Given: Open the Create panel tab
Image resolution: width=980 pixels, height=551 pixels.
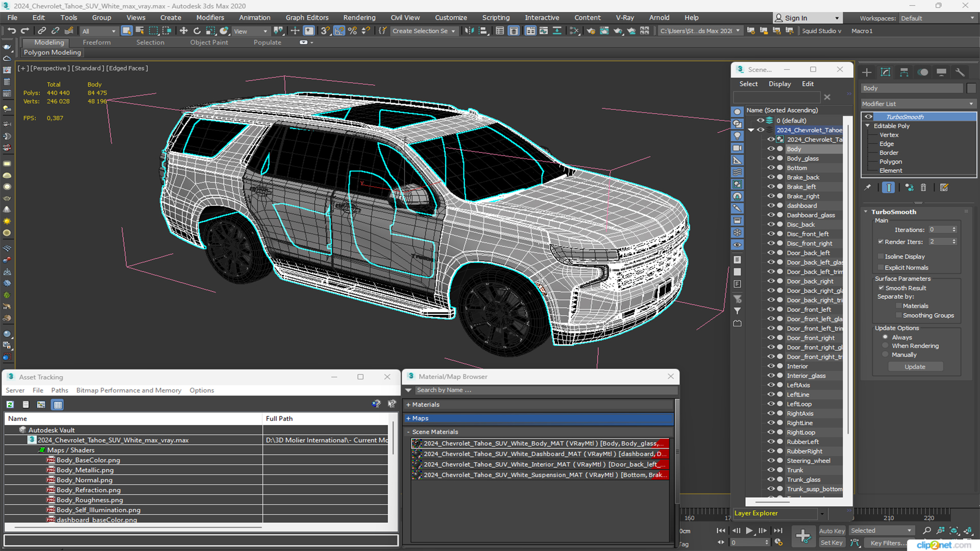Looking at the screenshot, I should (867, 72).
